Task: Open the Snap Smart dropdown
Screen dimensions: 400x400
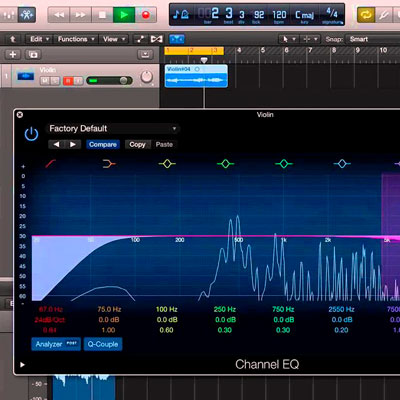Action: 373,39
